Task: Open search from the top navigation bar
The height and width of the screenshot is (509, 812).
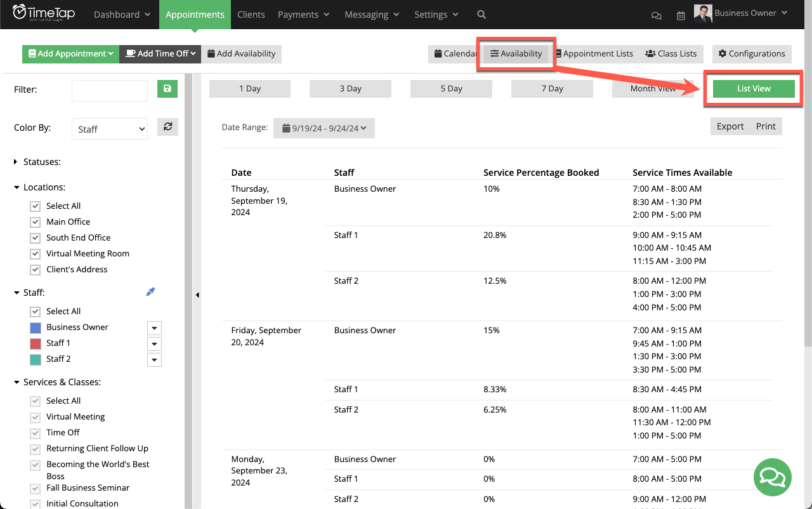Action: click(x=481, y=14)
